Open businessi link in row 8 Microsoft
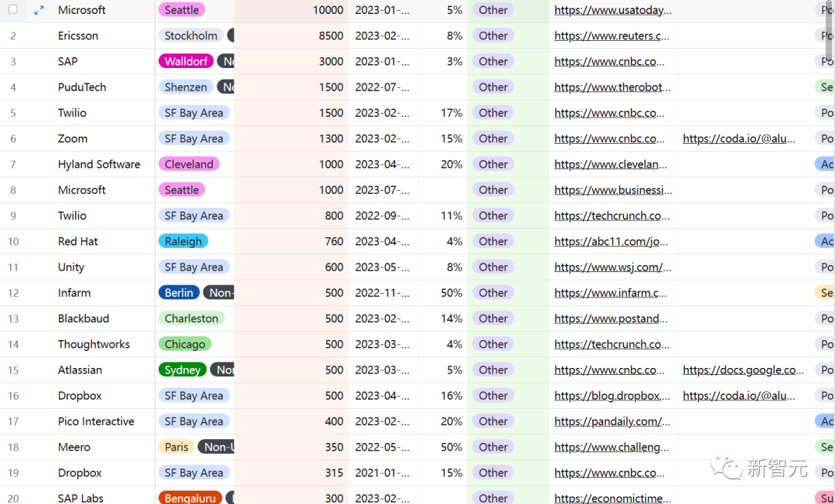Image resolution: width=835 pixels, height=504 pixels. tap(613, 190)
